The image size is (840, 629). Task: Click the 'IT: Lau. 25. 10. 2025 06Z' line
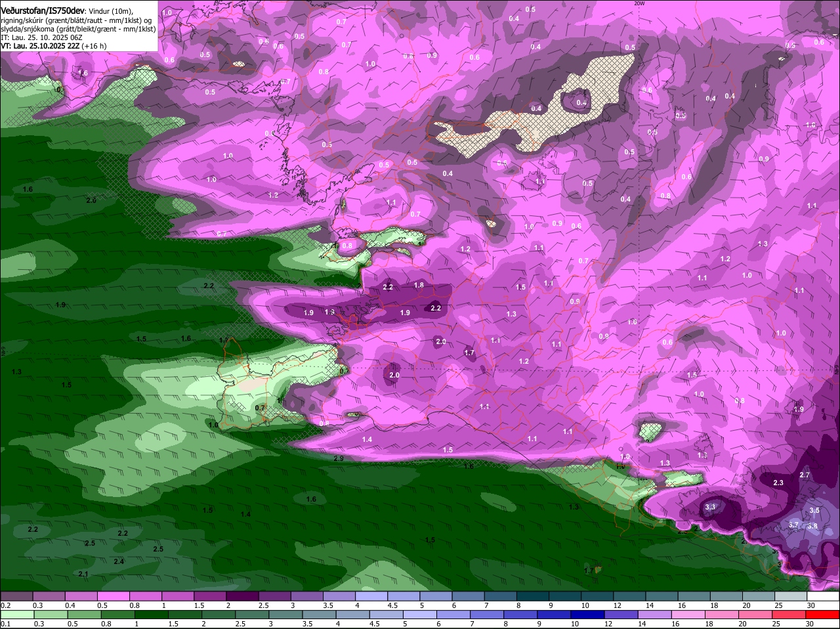[41, 37]
